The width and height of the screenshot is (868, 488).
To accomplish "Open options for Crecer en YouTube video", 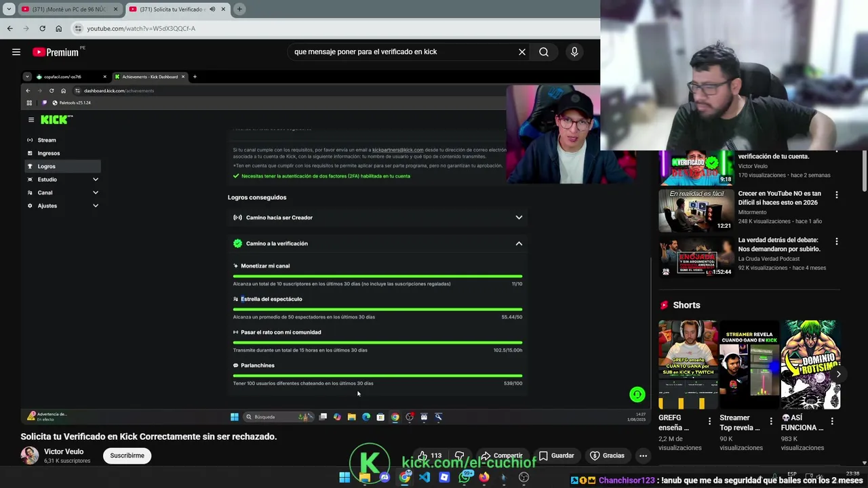I will (x=836, y=195).
